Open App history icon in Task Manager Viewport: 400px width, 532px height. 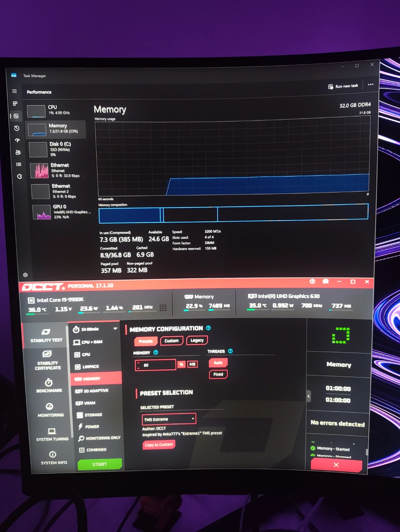point(17,128)
